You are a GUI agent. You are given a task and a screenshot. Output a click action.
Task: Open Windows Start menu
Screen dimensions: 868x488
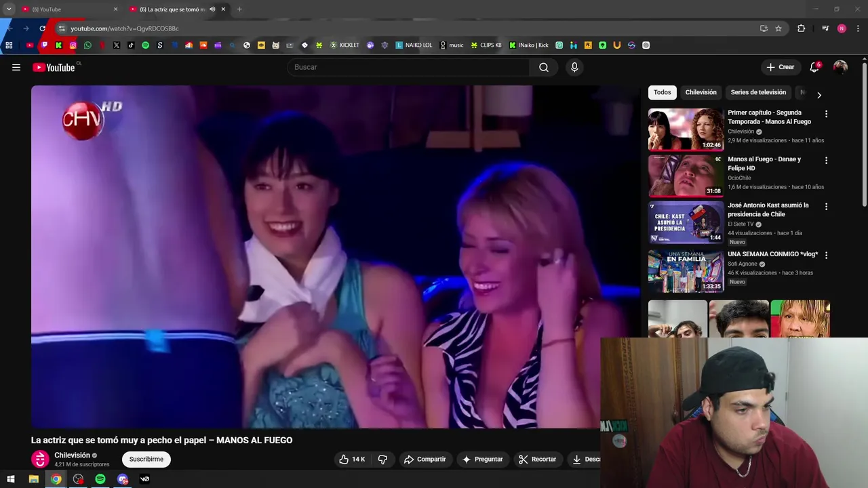pos(11,479)
